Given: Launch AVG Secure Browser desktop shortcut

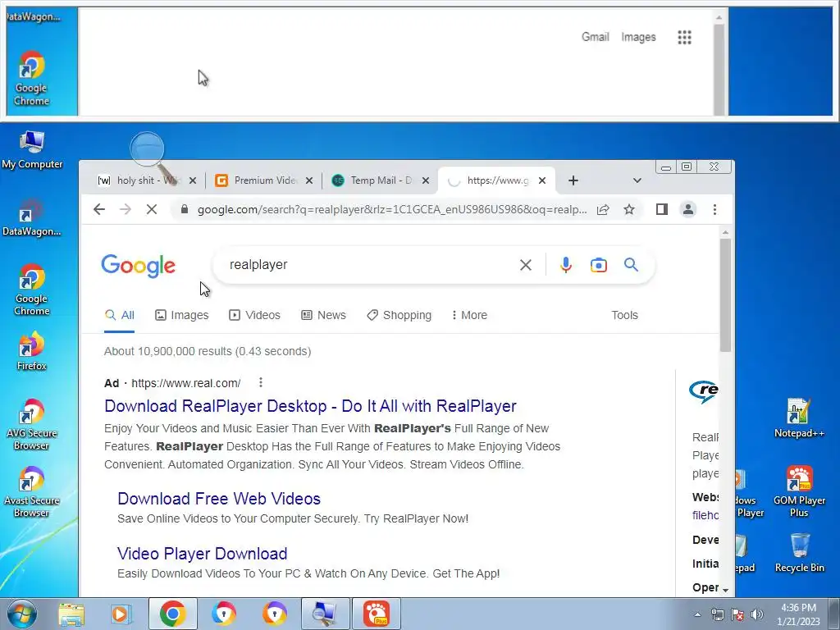Looking at the screenshot, I should click(x=32, y=424).
